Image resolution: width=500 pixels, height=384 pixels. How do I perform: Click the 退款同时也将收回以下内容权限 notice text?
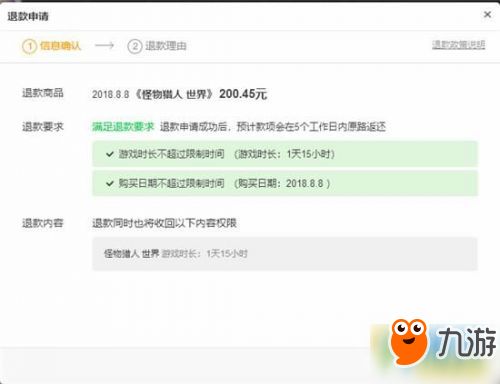[164, 223]
